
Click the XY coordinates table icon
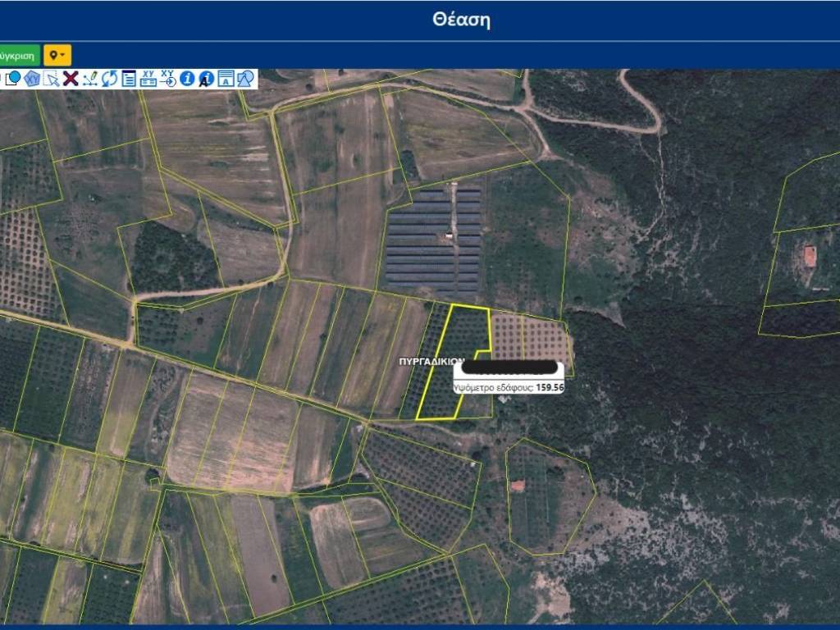pos(148,80)
